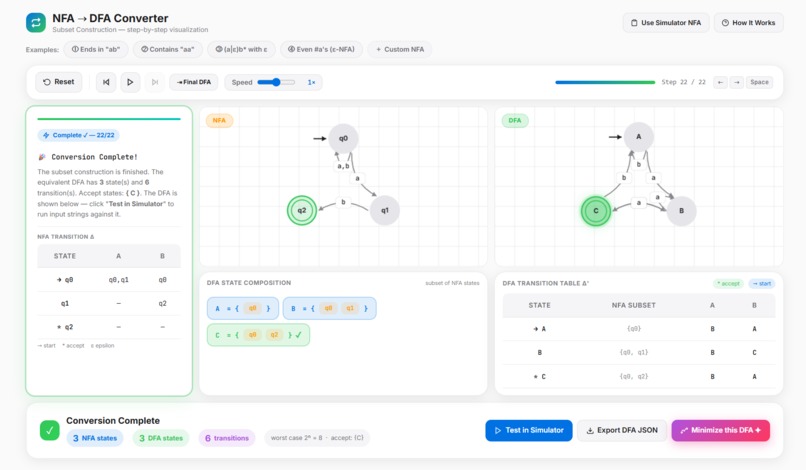Click the B = {q0, q1} composition chip

pyautogui.click(x=329, y=309)
